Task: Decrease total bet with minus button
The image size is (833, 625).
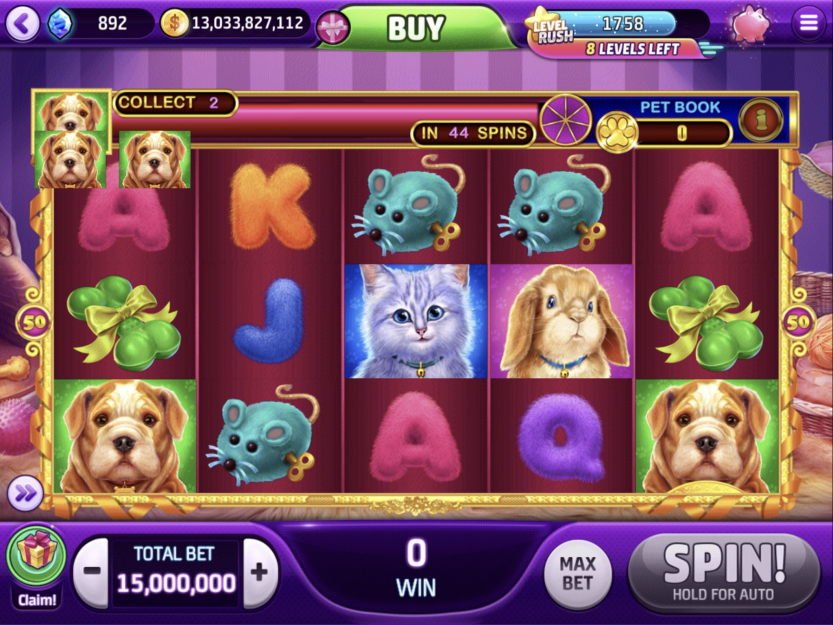Action: pos(91,572)
